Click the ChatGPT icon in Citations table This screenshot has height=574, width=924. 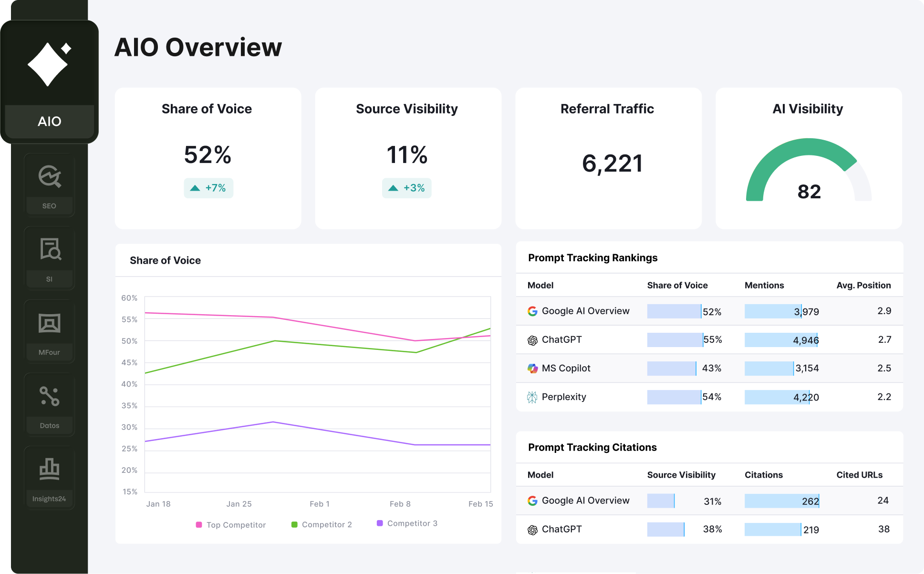[x=532, y=530]
